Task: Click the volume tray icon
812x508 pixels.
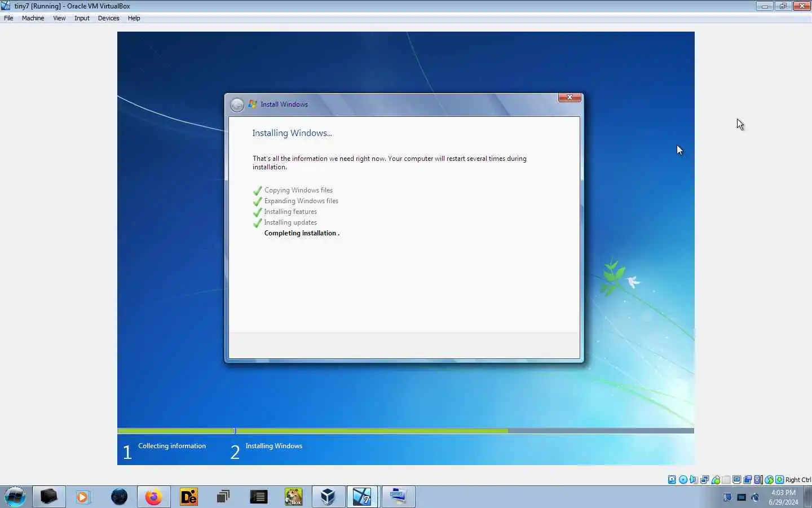Action: point(756,497)
